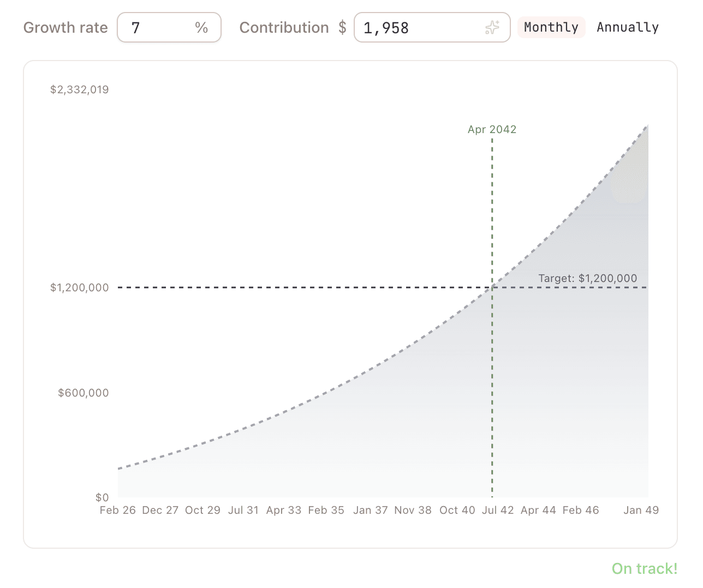Click the On track! status text
The width and height of the screenshot is (703, 588).
pyautogui.click(x=644, y=568)
